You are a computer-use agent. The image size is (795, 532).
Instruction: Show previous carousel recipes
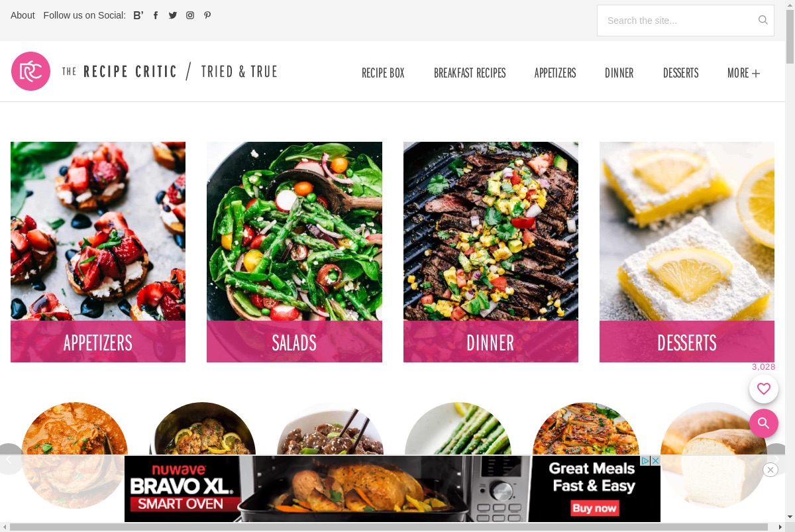[8, 458]
